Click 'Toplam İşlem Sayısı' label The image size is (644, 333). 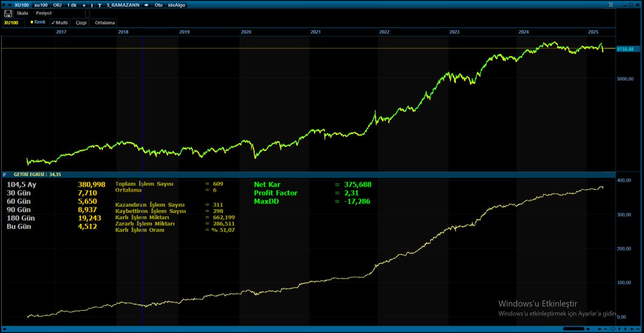(x=144, y=184)
